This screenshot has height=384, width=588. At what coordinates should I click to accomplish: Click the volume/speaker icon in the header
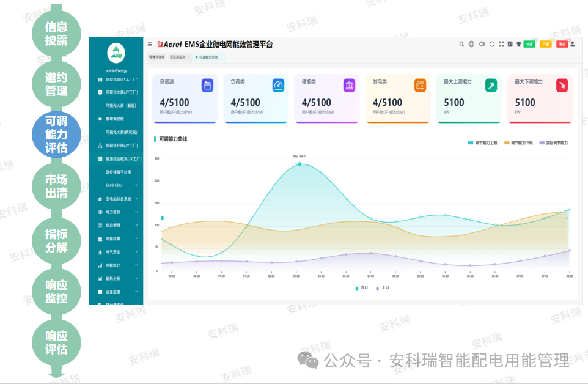coord(482,44)
